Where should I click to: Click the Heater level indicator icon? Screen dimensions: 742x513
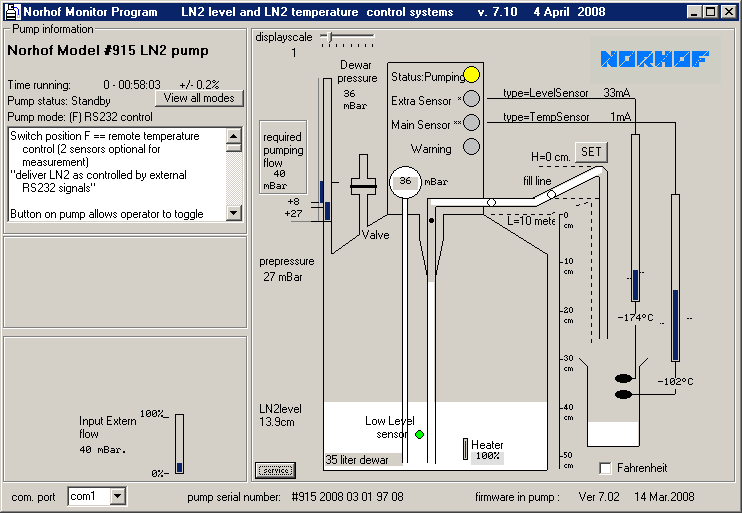click(x=466, y=449)
